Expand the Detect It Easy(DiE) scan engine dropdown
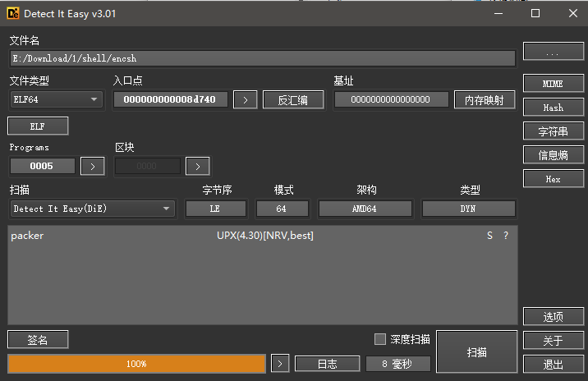The width and height of the screenshot is (588, 381). 92,209
